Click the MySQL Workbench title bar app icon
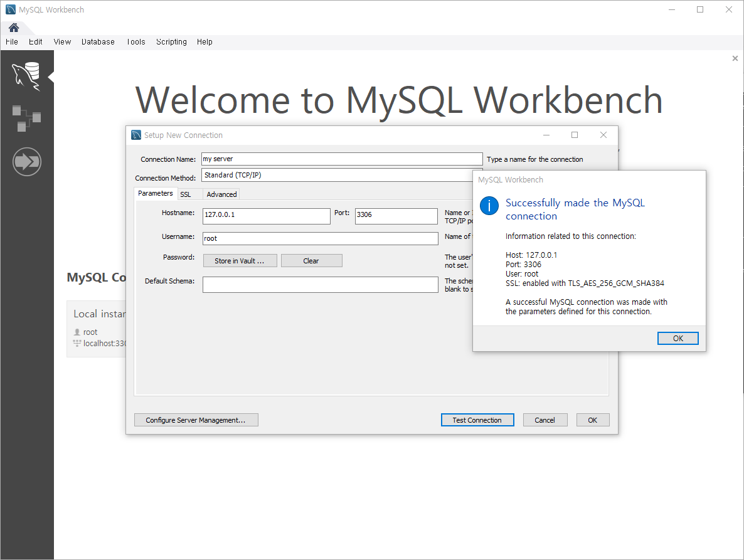 (x=11, y=9)
